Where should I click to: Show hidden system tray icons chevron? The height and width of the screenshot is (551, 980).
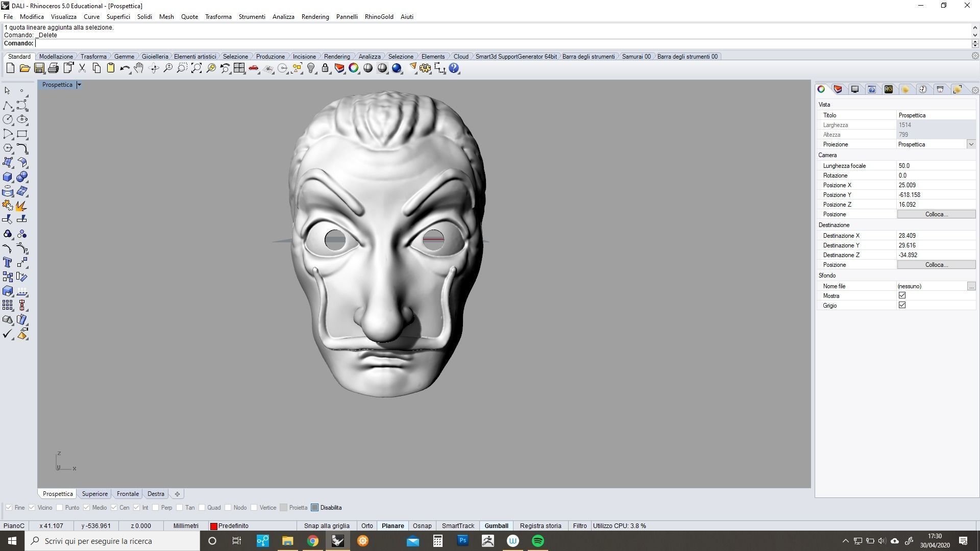tap(845, 541)
